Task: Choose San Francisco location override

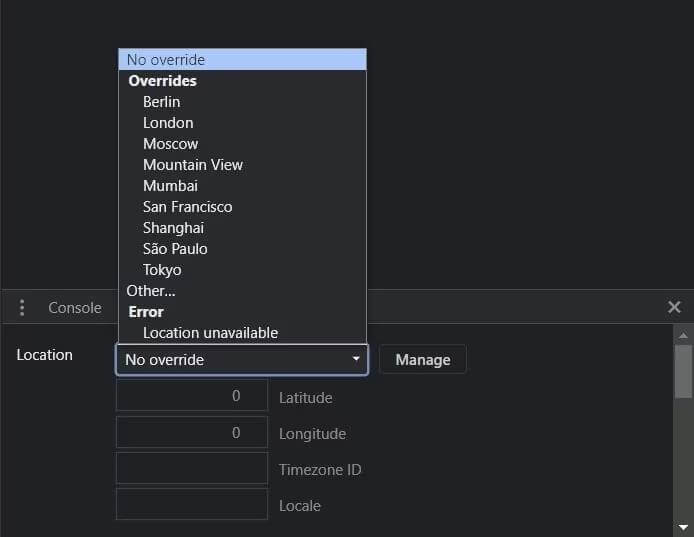Action: (243, 207)
